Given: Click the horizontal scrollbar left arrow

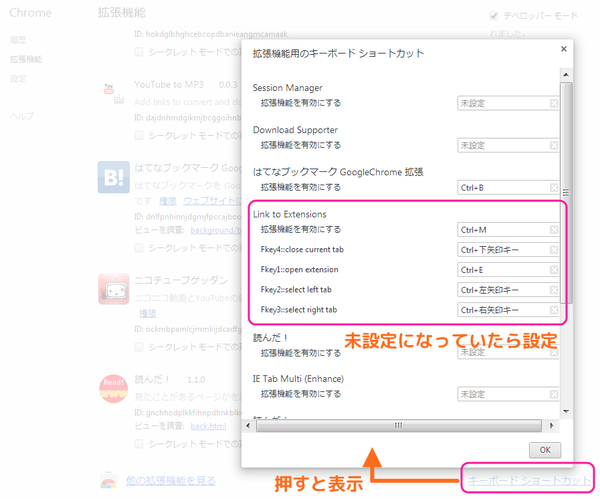Looking at the screenshot, I should [x=248, y=426].
